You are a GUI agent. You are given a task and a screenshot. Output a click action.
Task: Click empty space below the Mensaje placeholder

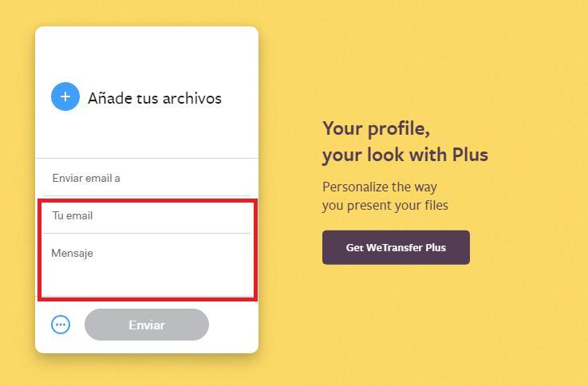[147, 279]
